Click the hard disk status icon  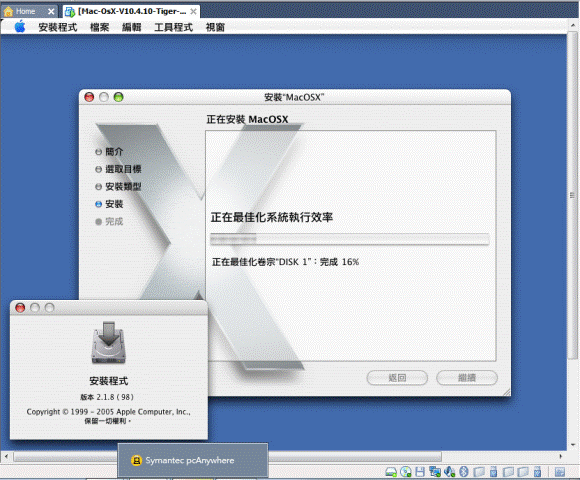[x=391, y=471]
